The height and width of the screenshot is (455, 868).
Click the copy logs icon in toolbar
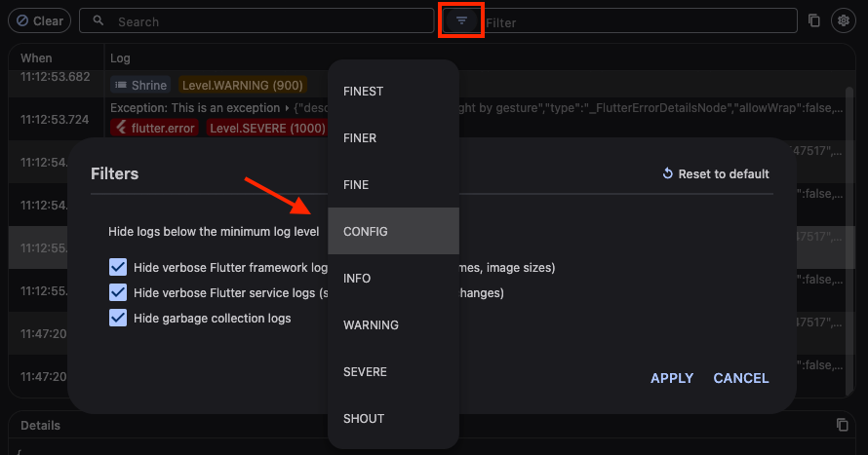(814, 20)
